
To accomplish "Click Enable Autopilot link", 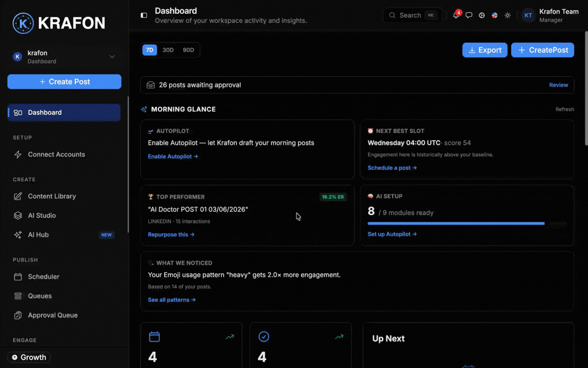I will [173, 156].
